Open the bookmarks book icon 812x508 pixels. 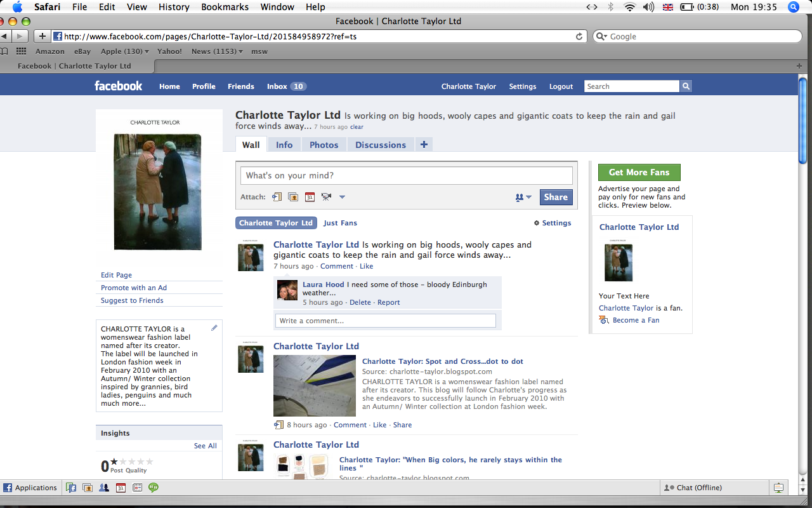click(4, 51)
